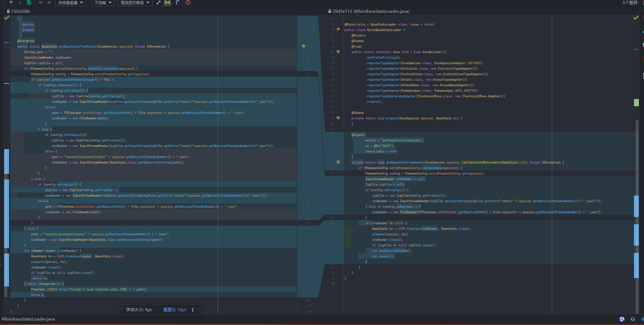Jump to next difference with down arrow

click(x=20, y=2)
